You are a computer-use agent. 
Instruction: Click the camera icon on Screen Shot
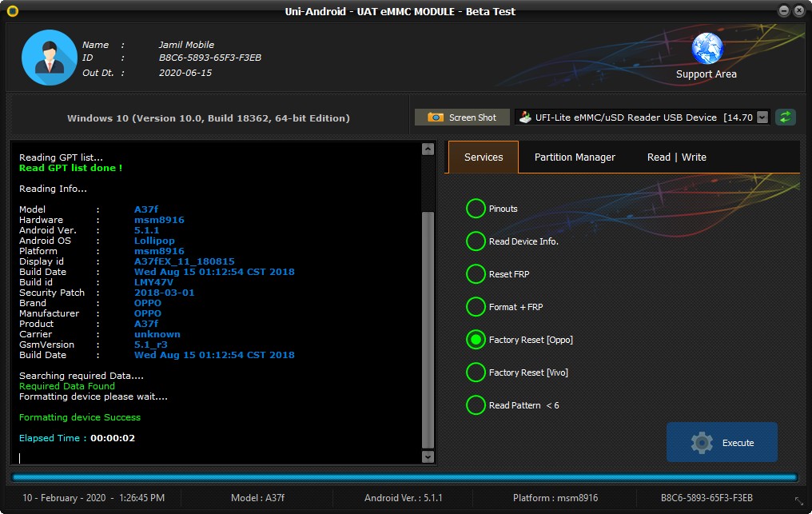436,118
